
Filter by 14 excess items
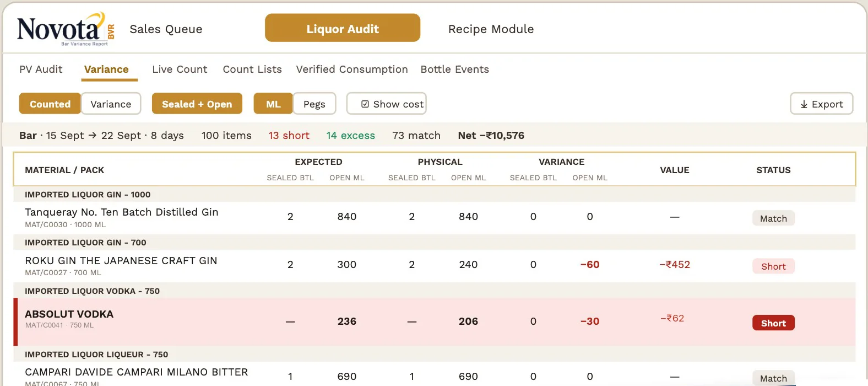coord(350,136)
